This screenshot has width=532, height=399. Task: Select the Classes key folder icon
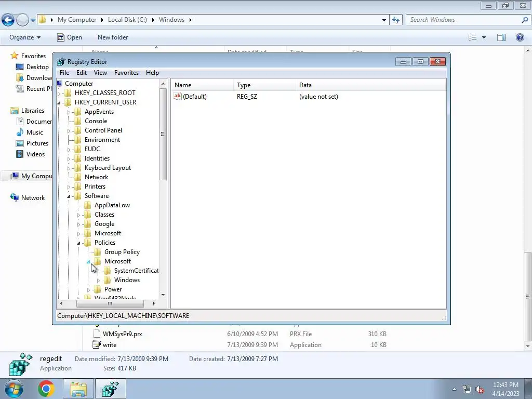tap(88, 215)
